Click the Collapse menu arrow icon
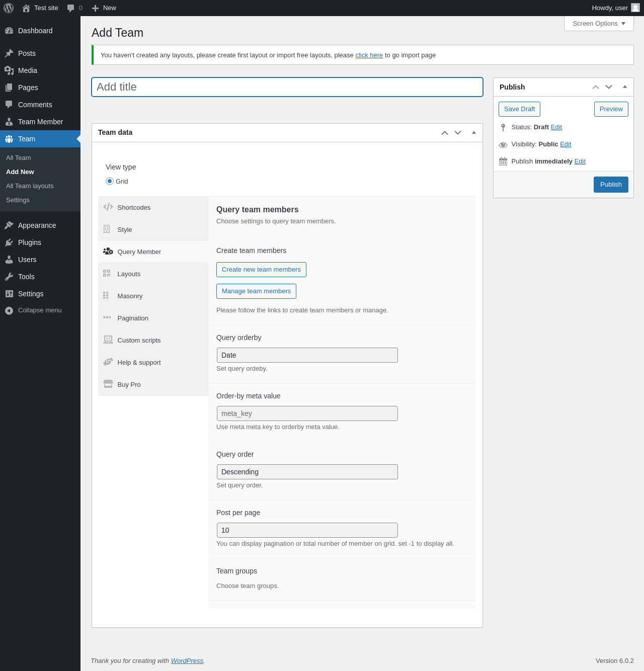This screenshot has height=671, width=644. pos(9,311)
